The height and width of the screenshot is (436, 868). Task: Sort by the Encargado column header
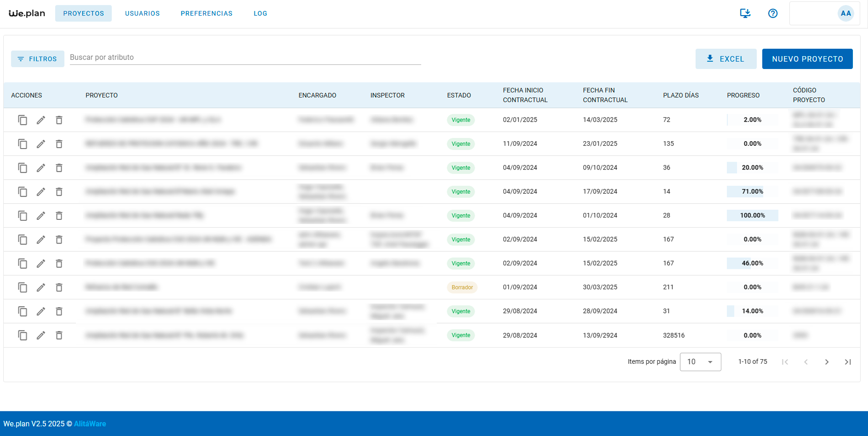click(x=317, y=96)
